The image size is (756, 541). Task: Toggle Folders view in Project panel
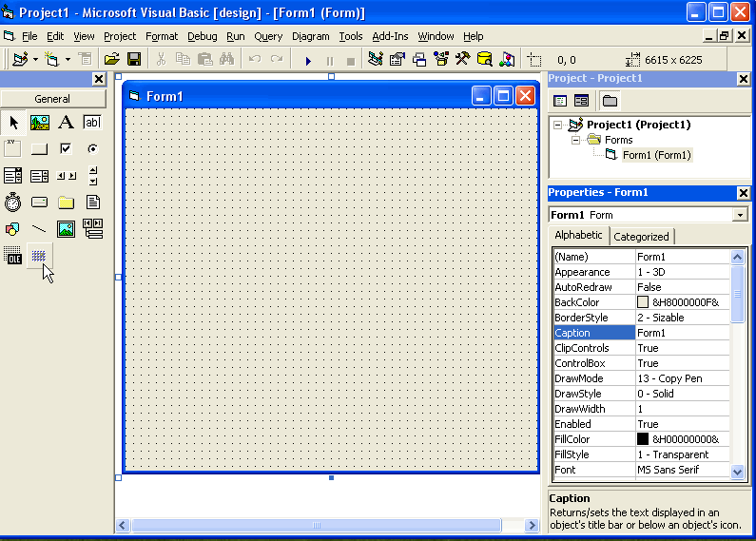point(610,101)
